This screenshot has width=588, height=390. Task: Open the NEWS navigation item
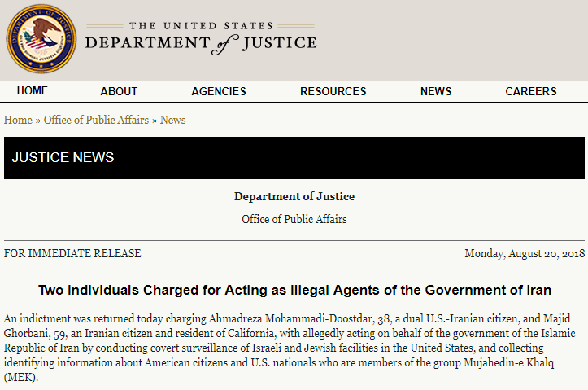(436, 91)
